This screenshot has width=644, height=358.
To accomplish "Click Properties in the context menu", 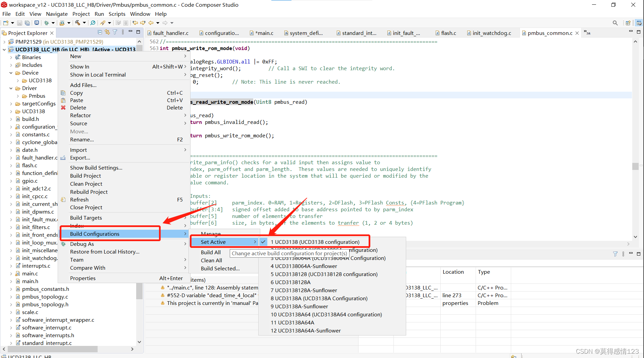I will pyautogui.click(x=83, y=278).
